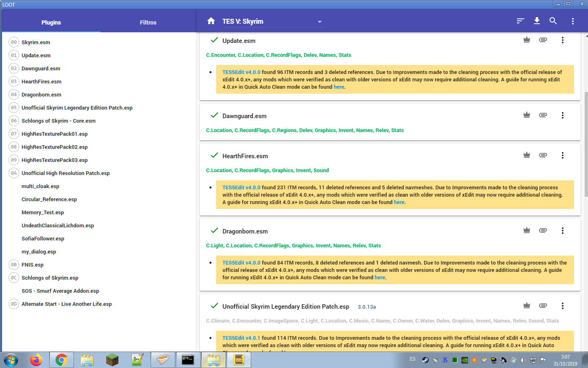Follow the 'here' guide link for HearthFires.esm

pos(399,202)
